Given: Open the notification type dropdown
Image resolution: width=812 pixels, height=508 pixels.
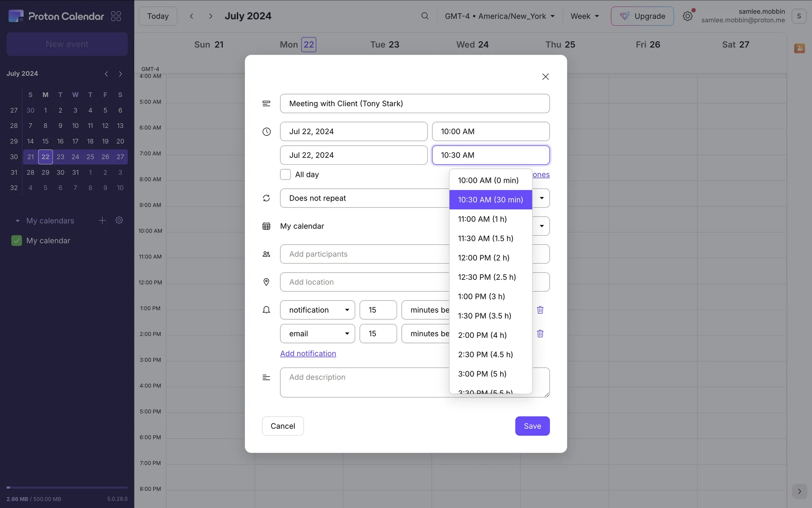Looking at the screenshot, I should 317,310.
